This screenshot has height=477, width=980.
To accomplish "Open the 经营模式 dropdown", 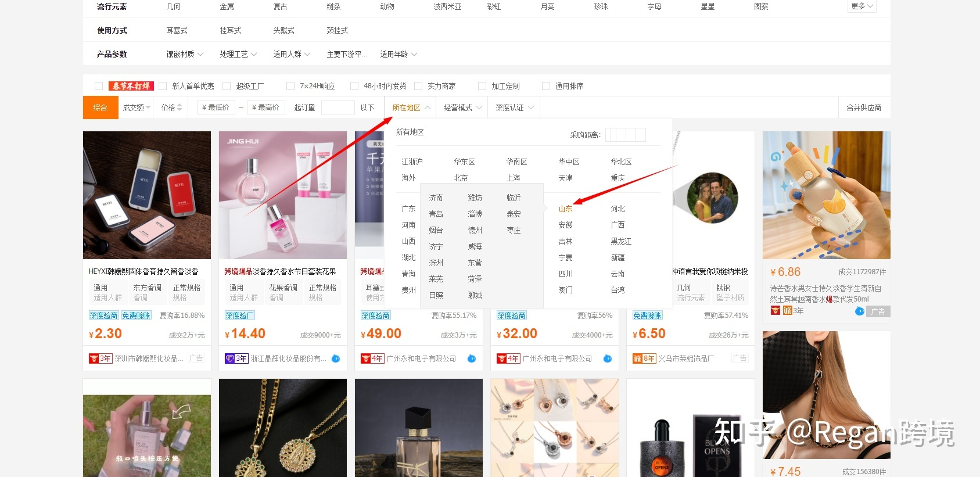I will (x=463, y=107).
